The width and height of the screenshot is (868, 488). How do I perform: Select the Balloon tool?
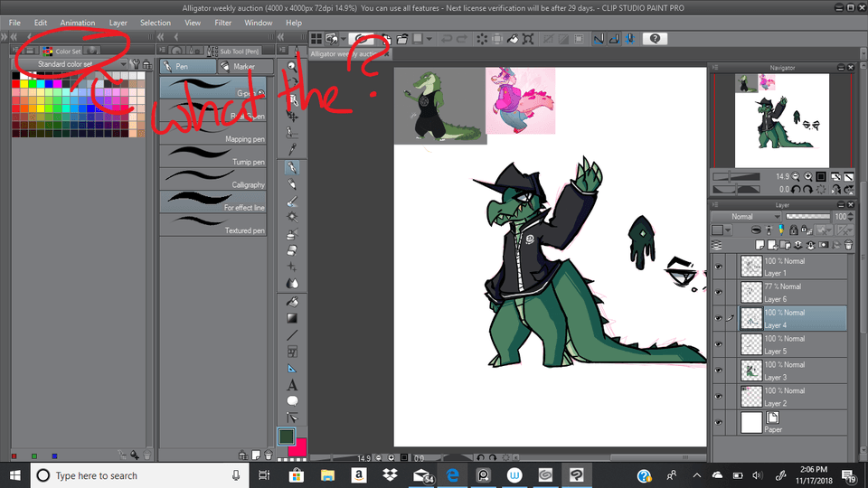(x=292, y=400)
